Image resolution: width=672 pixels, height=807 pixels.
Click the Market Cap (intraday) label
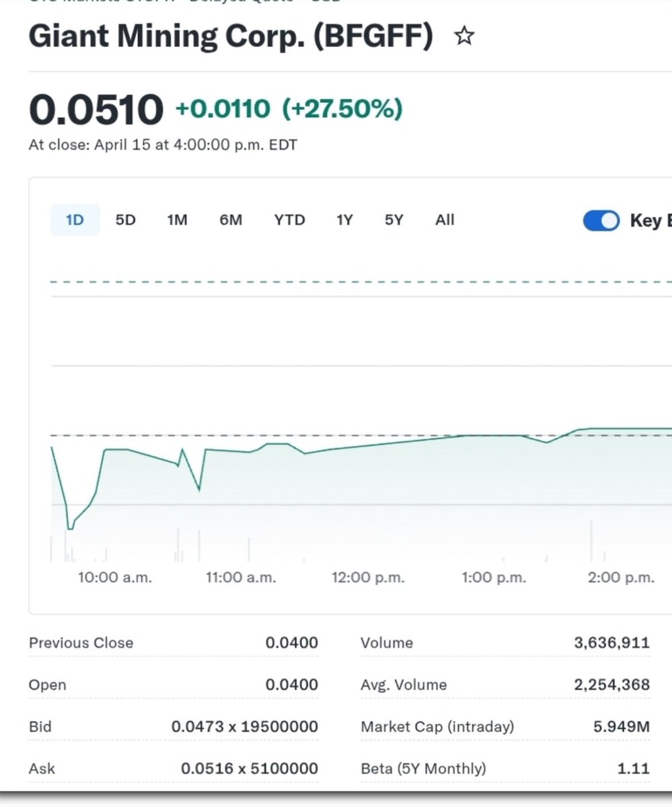pyautogui.click(x=437, y=727)
